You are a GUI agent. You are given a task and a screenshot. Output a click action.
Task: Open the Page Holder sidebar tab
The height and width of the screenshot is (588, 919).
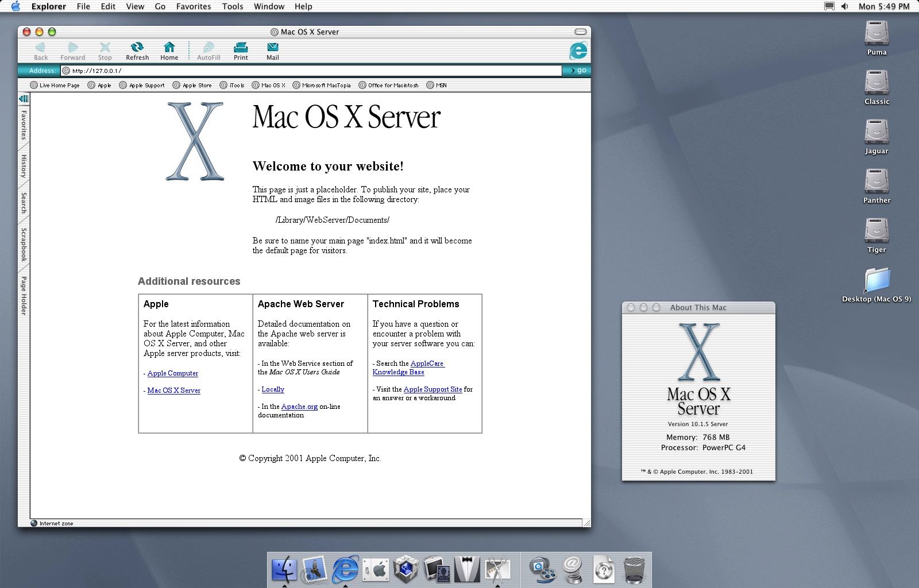point(24,295)
